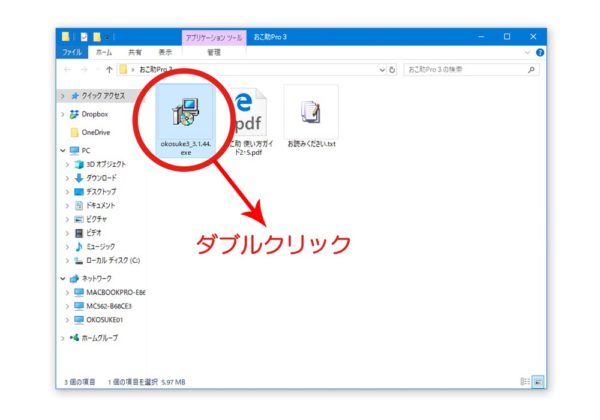Open the 共有 ribbon tab
Viewport: 600px width, 420px height.
pyautogui.click(x=135, y=52)
